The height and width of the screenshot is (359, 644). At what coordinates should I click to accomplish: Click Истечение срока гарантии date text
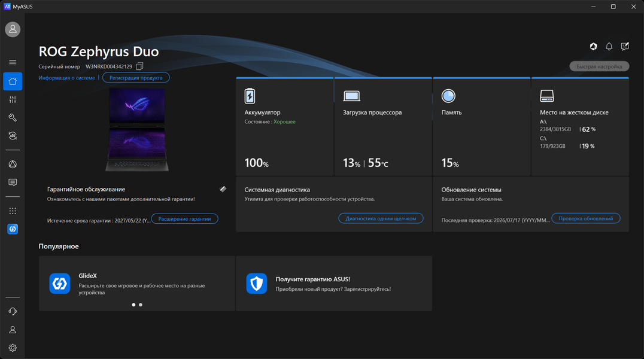(x=99, y=221)
